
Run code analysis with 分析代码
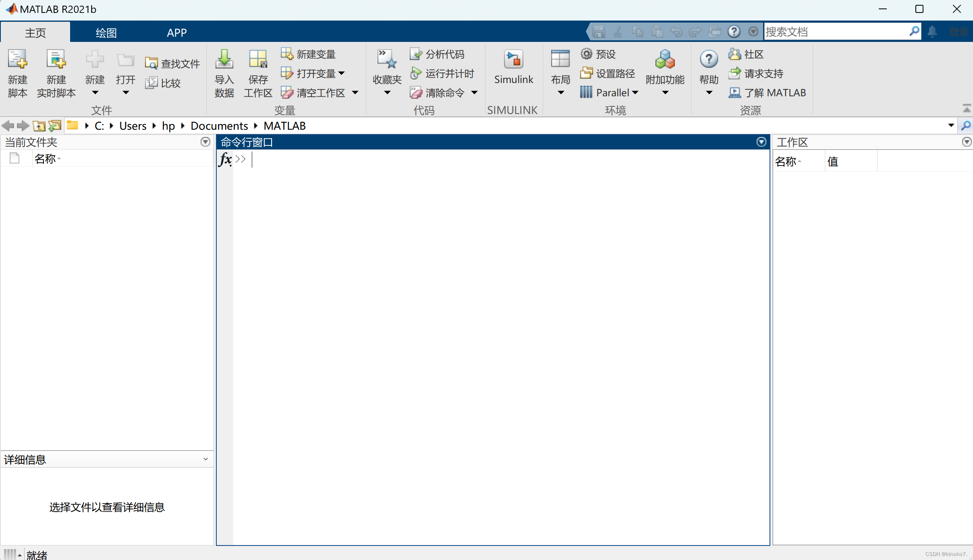(438, 54)
